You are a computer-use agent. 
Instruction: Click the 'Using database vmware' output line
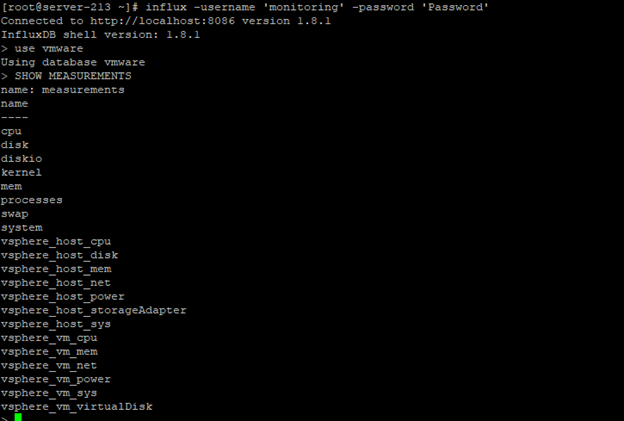(73, 62)
